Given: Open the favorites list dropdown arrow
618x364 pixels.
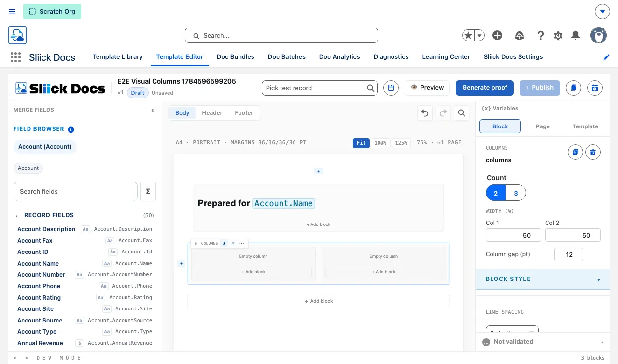Looking at the screenshot, I should click(x=479, y=35).
